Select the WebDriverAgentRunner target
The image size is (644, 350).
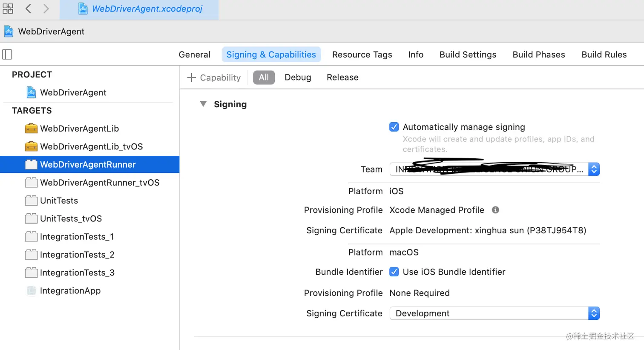click(x=90, y=164)
